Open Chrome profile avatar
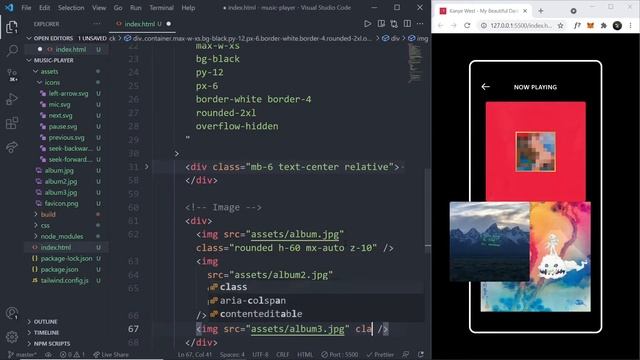 (617, 25)
